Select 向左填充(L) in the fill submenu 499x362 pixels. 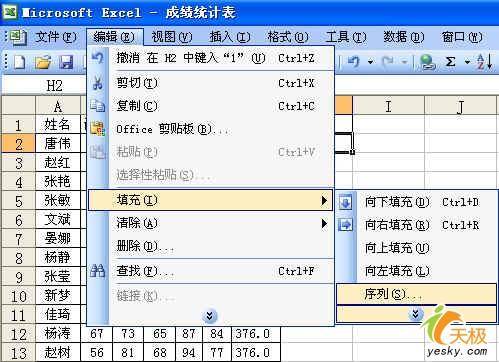point(417,271)
